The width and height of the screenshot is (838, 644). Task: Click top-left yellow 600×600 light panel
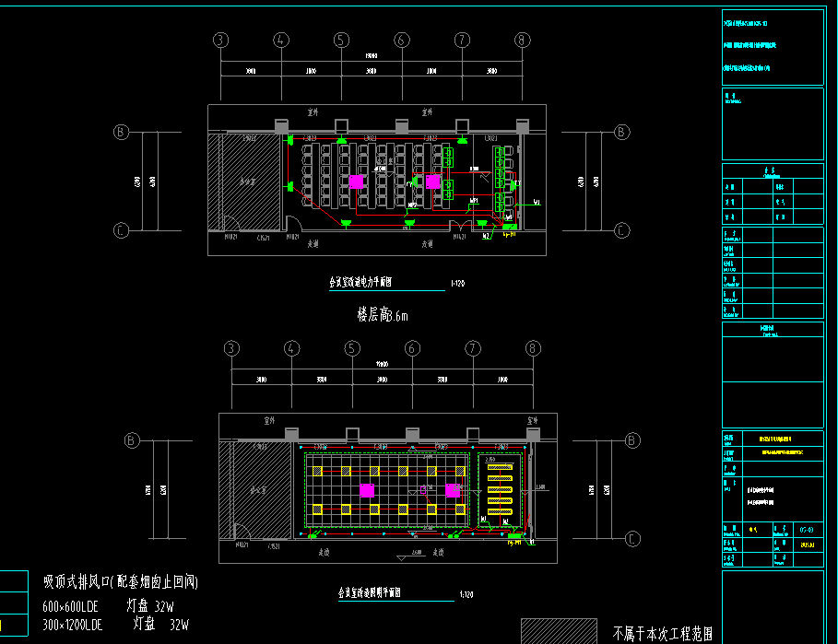pos(317,471)
